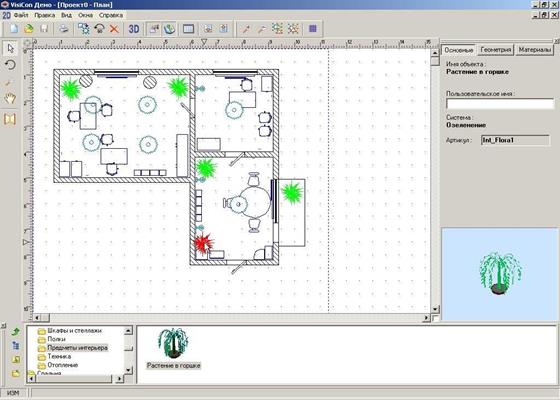Click the green up-arrow library icon

tap(15, 332)
